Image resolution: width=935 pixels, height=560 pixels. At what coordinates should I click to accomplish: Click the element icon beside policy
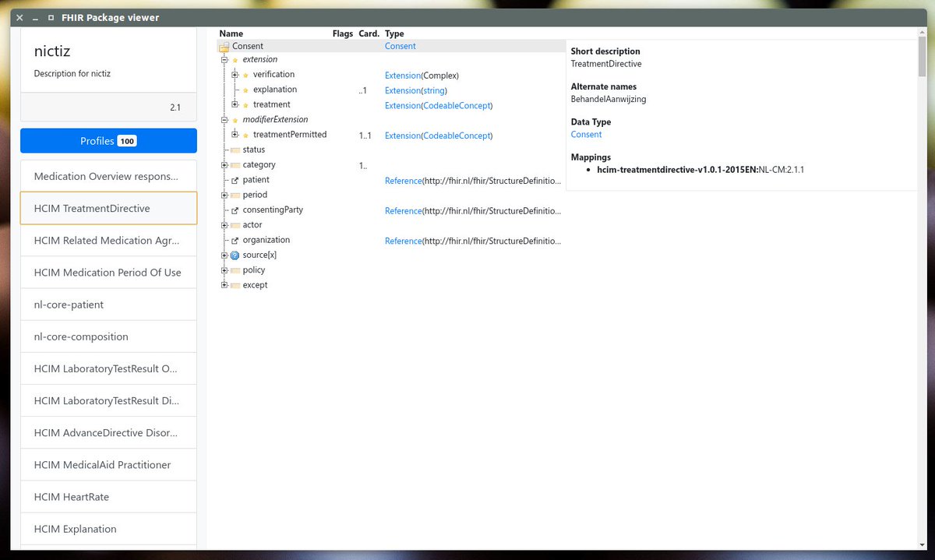(235, 270)
